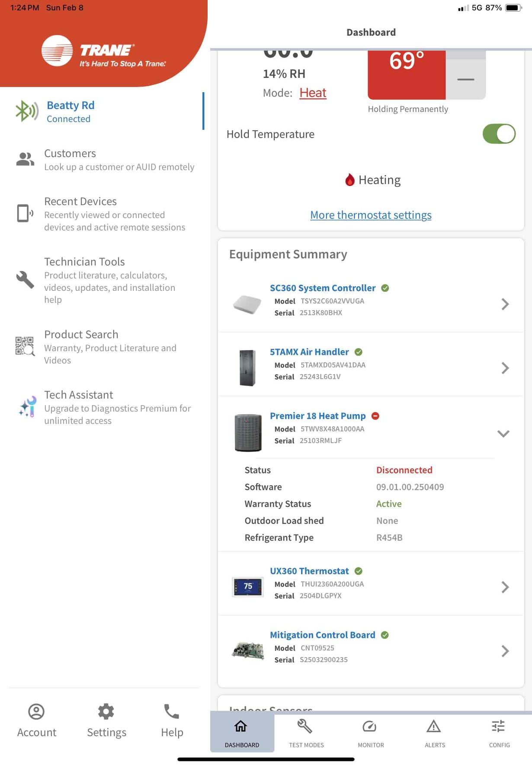Open the More thermostat settings link
The height and width of the screenshot is (766, 532).
click(x=371, y=215)
